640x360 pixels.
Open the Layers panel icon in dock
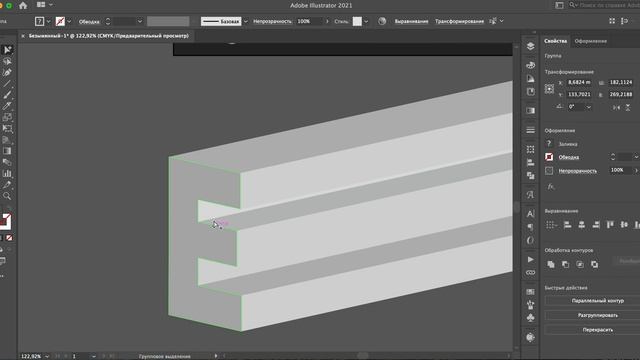point(530,46)
